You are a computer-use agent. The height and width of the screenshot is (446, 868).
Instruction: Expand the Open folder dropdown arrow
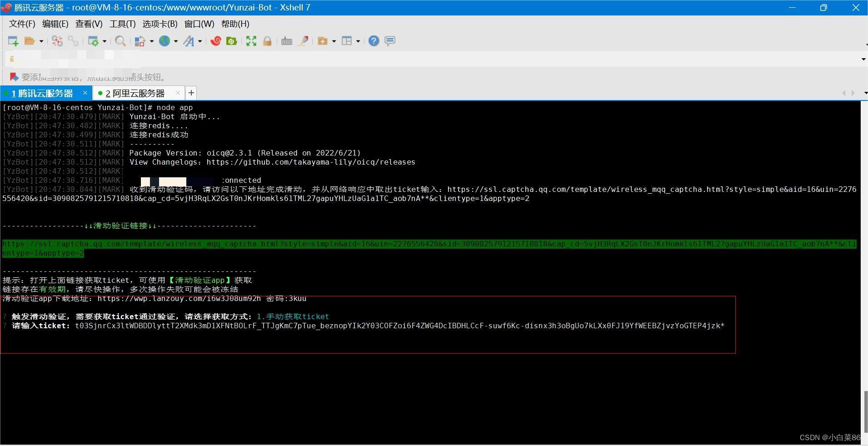(41, 41)
